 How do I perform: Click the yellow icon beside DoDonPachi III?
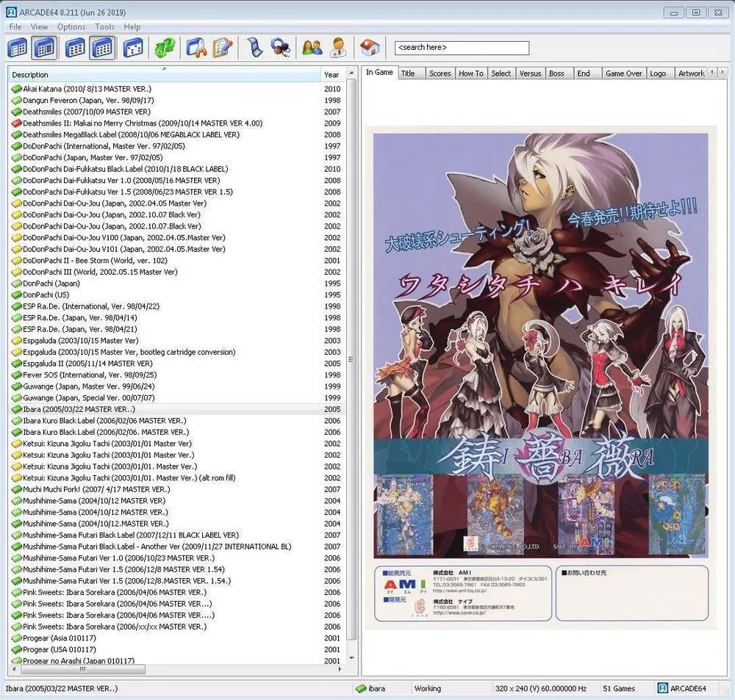[x=16, y=273]
